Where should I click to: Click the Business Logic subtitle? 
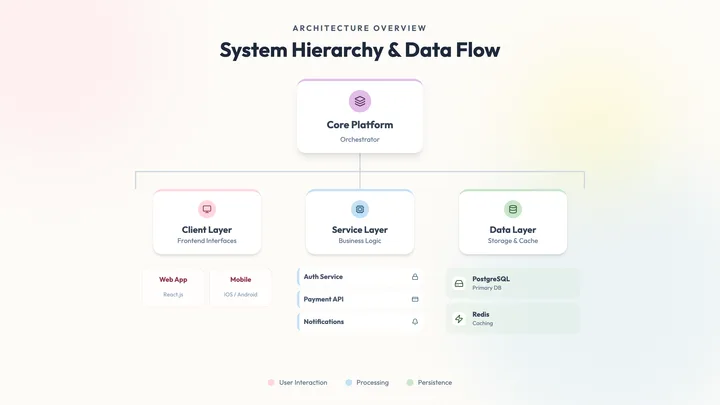360,241
